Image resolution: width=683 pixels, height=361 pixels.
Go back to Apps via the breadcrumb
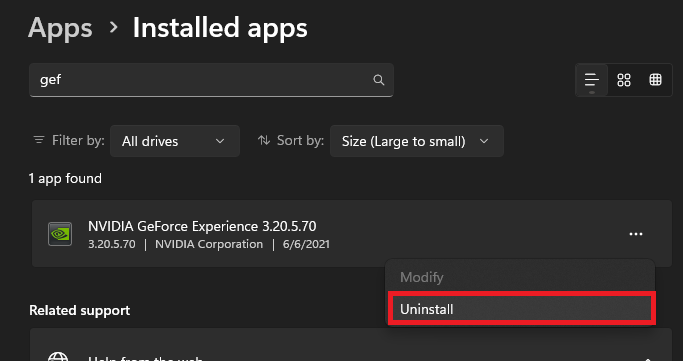point(60,28)
